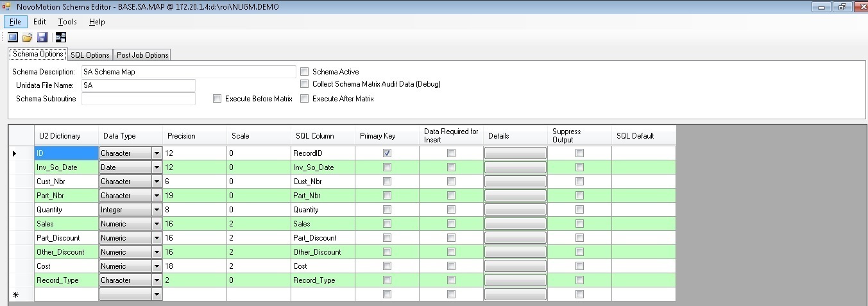Click the Schema Subroutine input field

(x=138, y=99)
